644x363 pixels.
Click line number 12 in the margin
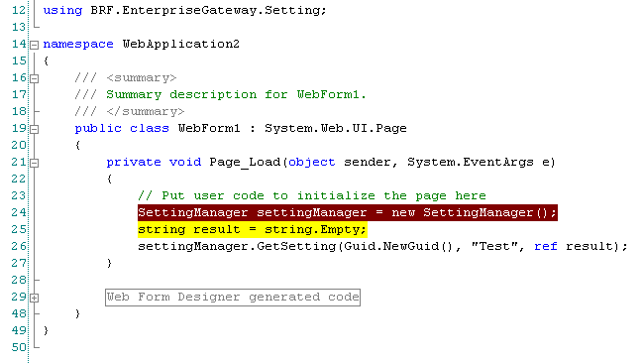19,10
